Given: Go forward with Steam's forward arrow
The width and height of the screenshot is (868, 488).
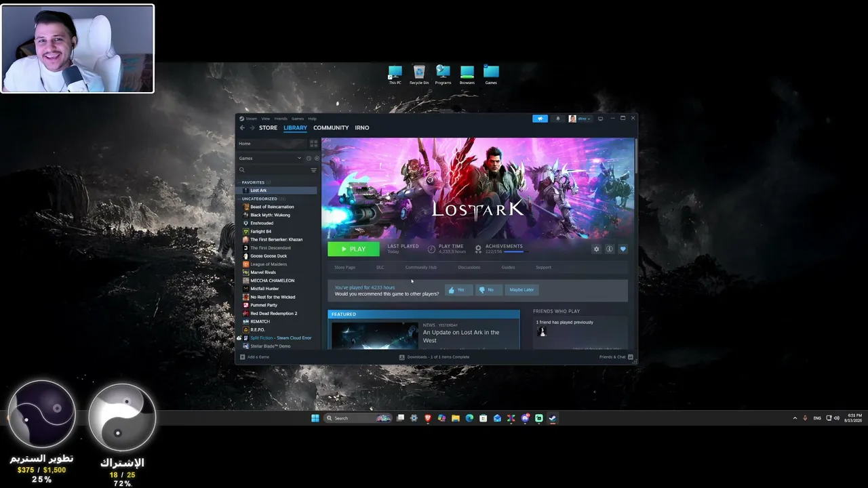Looking at the screenshot, I should point(252,127).
